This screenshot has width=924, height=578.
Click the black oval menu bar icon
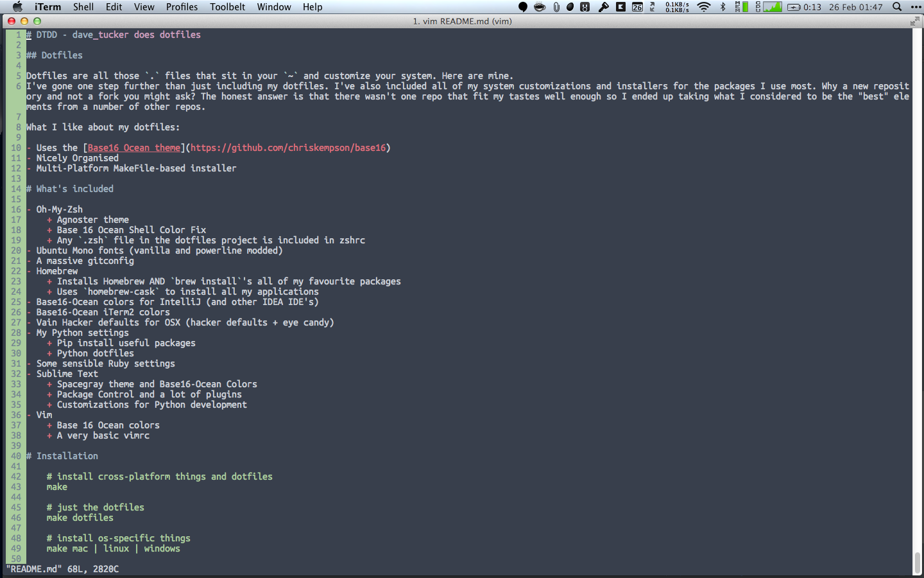point(570,7)
